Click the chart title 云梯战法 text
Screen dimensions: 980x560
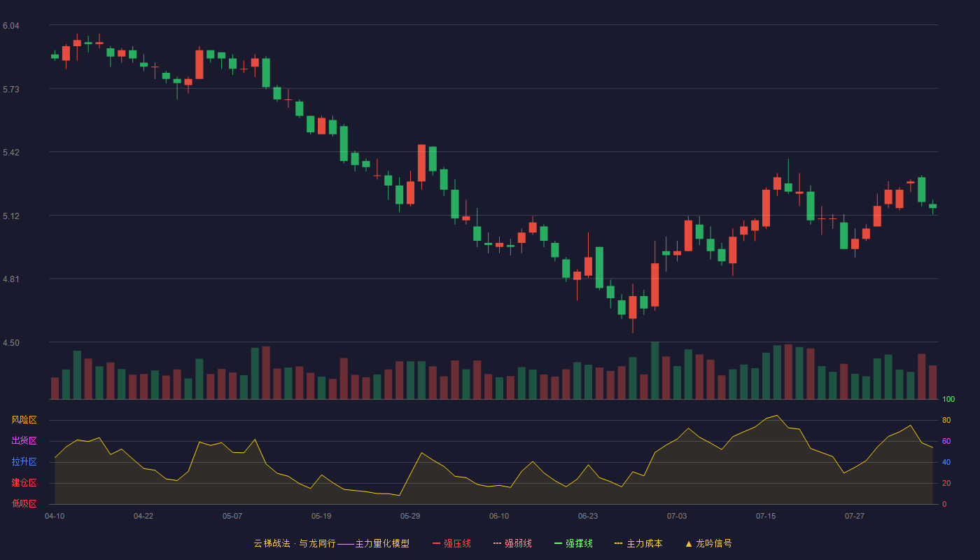(272, 543)
